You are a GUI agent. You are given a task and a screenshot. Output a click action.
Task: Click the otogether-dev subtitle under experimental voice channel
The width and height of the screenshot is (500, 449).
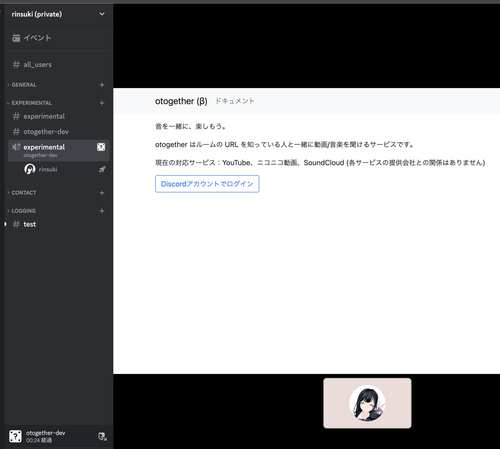(x=40, y=155)
